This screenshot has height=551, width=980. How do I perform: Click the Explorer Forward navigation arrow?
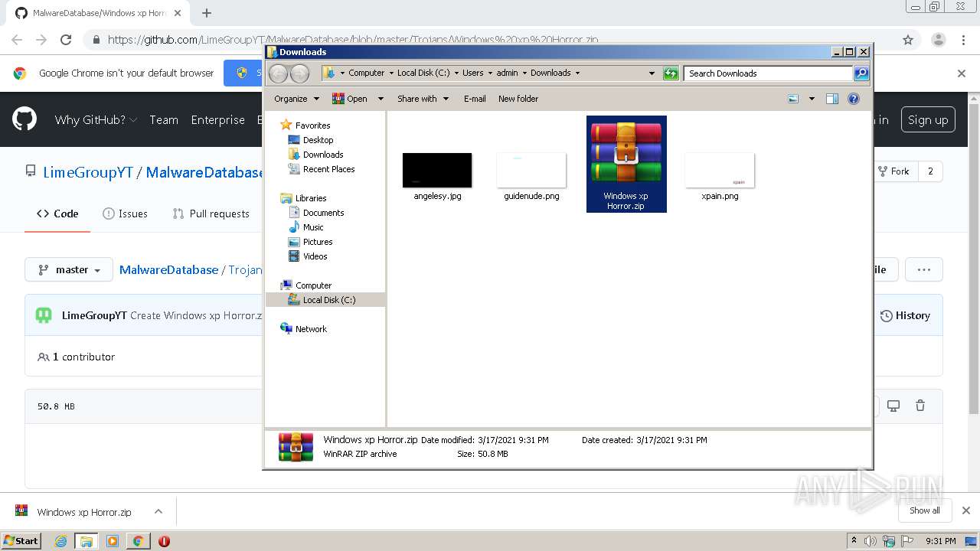coord(299,73)
